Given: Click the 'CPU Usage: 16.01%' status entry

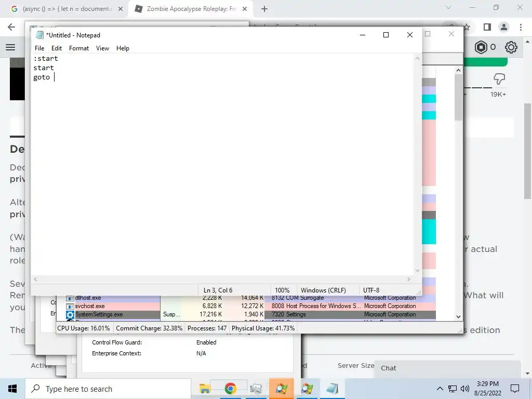Looking at the screenshot, I should point(84,328).
